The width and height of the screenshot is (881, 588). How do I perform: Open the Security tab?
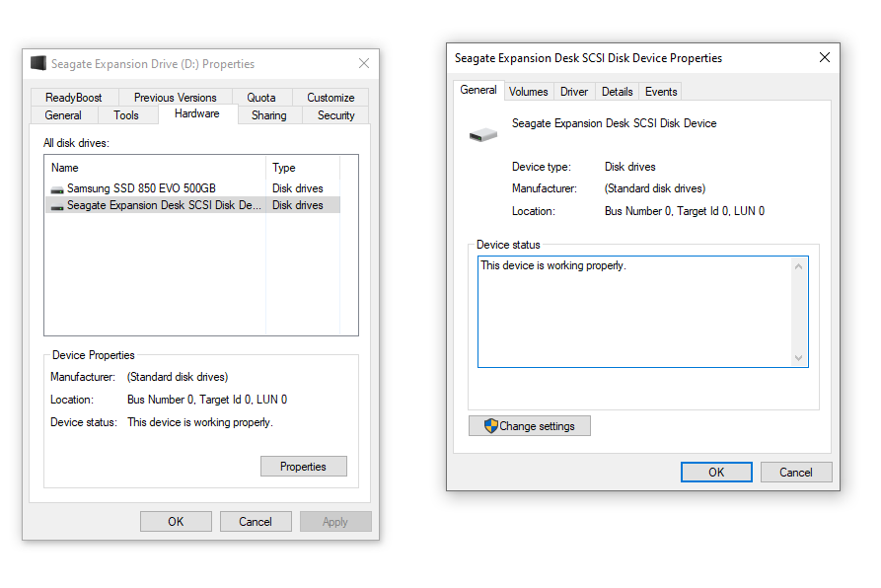(x=336, y=115)
